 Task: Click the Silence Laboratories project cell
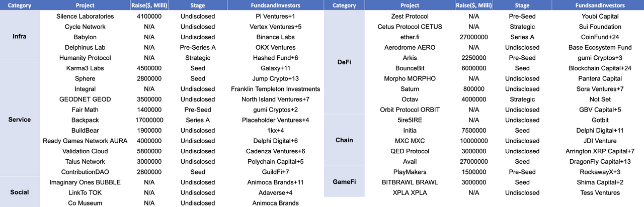[85, 16]
